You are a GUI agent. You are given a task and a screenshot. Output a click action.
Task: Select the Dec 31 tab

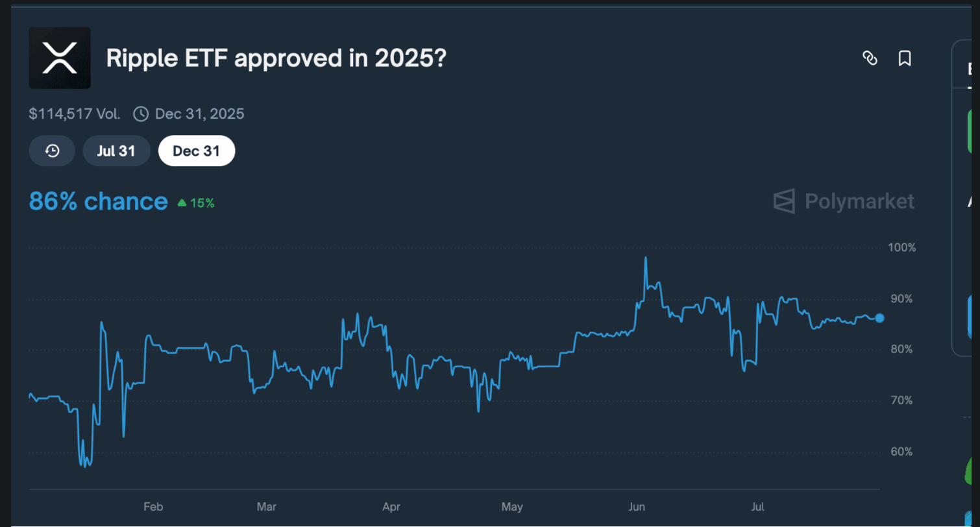coord(197,151)
